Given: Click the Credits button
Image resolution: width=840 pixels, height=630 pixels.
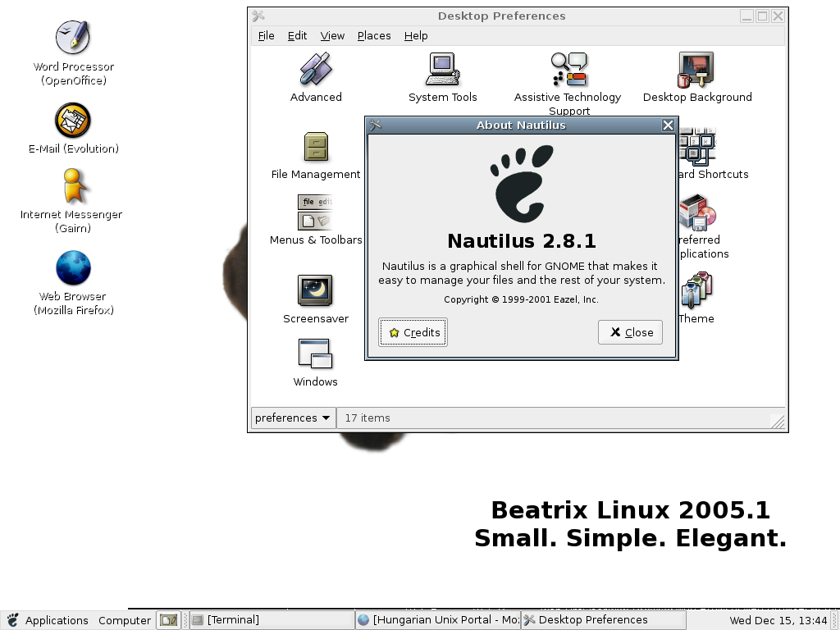Looking at the screenshot, I should [413, 332].
